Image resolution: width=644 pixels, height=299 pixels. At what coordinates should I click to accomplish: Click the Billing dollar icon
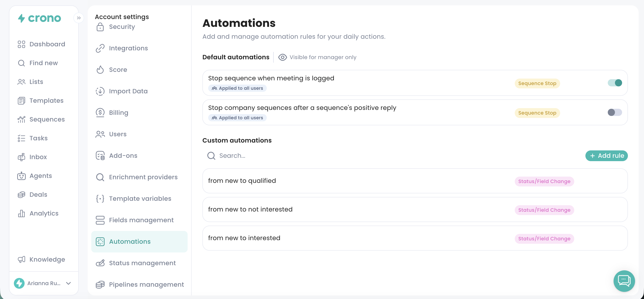coord(100,113)
